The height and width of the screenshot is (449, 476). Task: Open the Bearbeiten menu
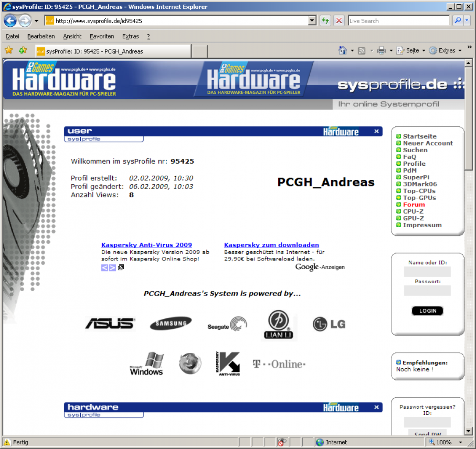(41, 36)
